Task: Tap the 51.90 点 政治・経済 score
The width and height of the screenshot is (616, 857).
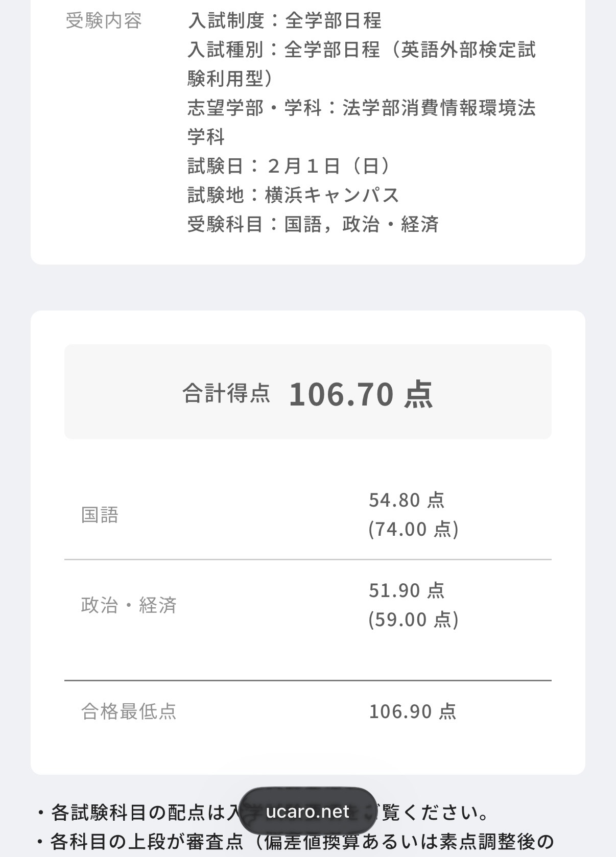Action: (x=407, y=590)
